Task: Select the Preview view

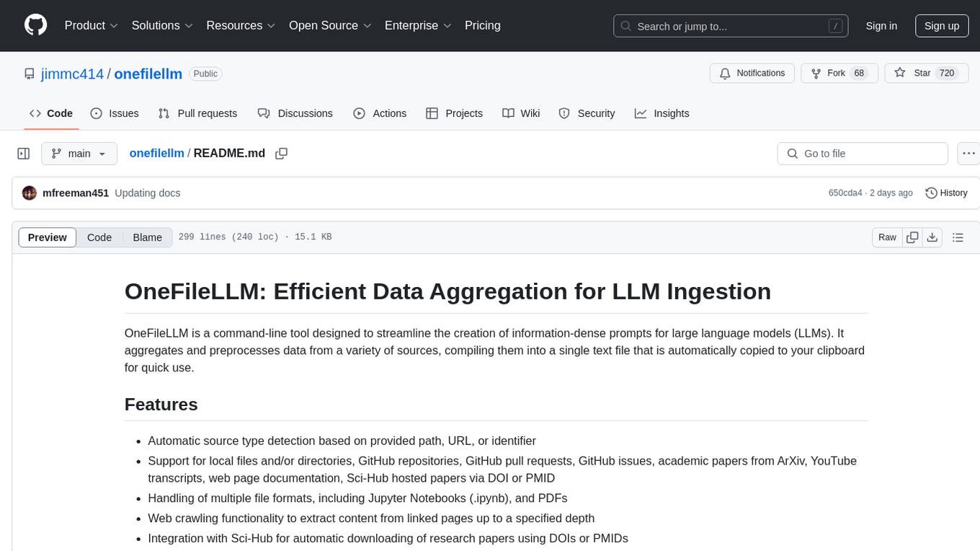Action: click(48, 237)
